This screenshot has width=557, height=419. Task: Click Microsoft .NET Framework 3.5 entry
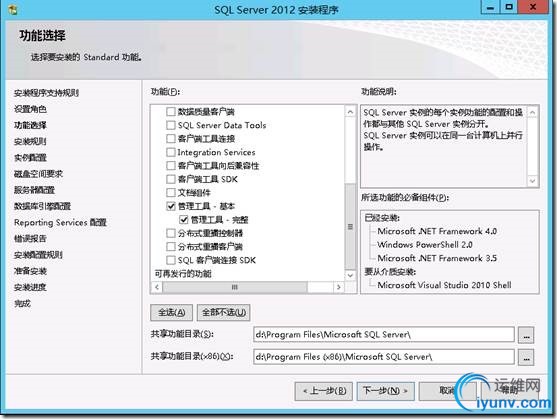coord(437,258)
